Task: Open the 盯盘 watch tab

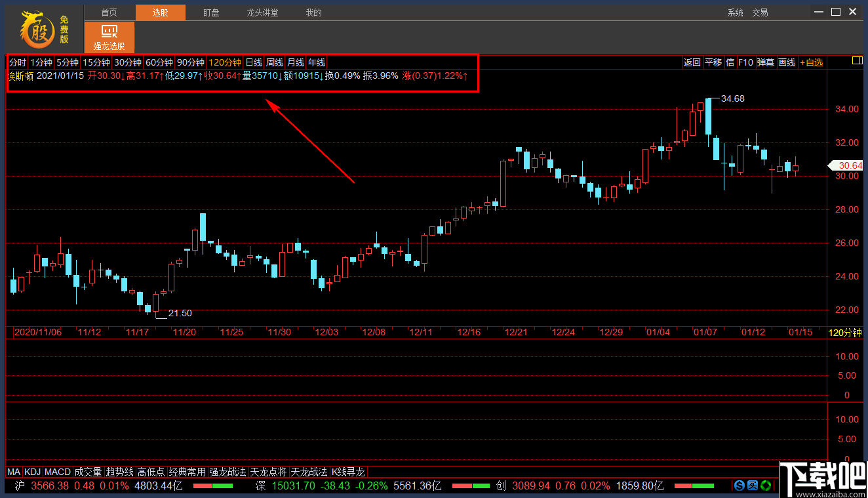Action: pos(211,12)
